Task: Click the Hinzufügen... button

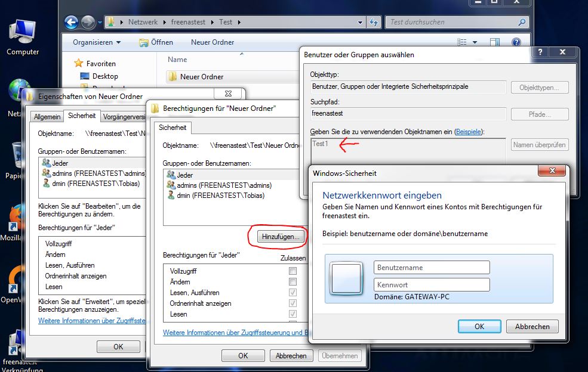Action: click(x=281, y=237)
